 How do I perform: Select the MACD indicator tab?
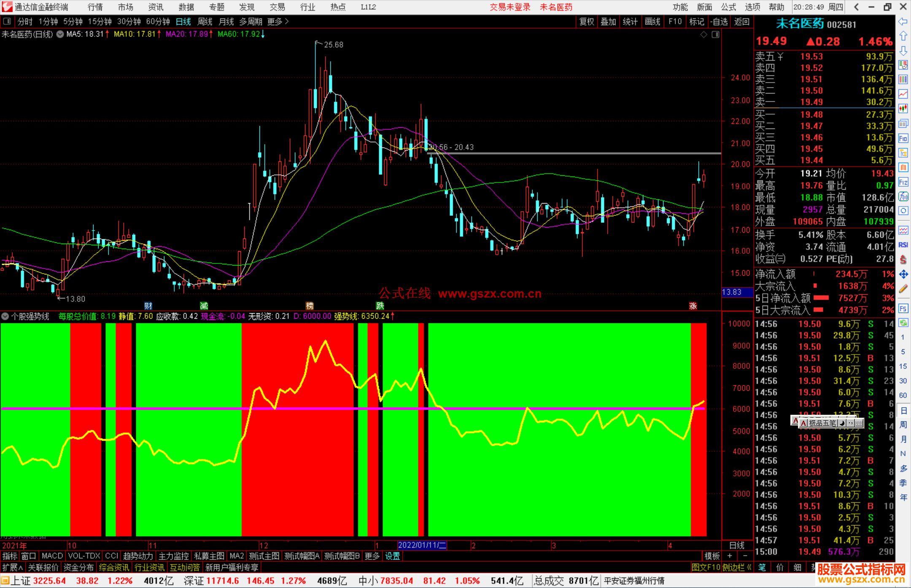tap(52, 556)
